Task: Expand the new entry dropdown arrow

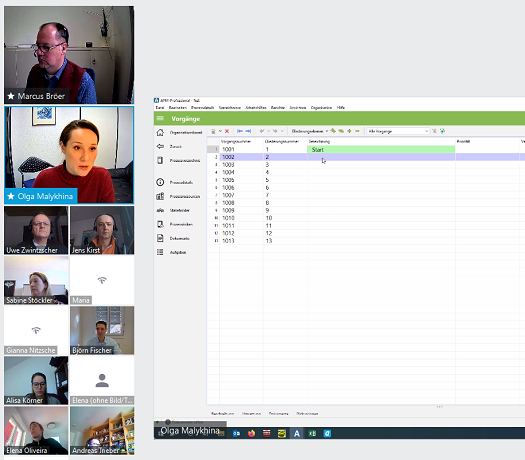Action: [220, 131]
